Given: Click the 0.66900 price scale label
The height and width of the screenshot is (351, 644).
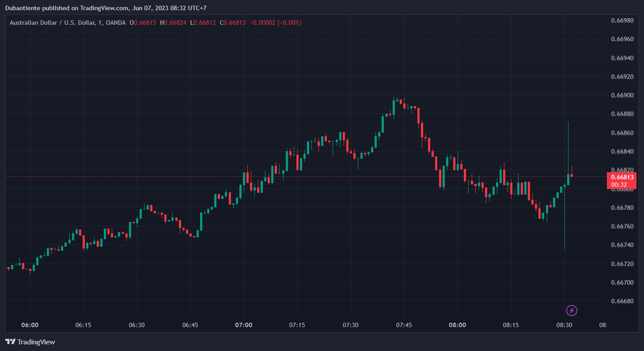Looking at the screenshot, I should pyautogui.click(x=622, y=95).
